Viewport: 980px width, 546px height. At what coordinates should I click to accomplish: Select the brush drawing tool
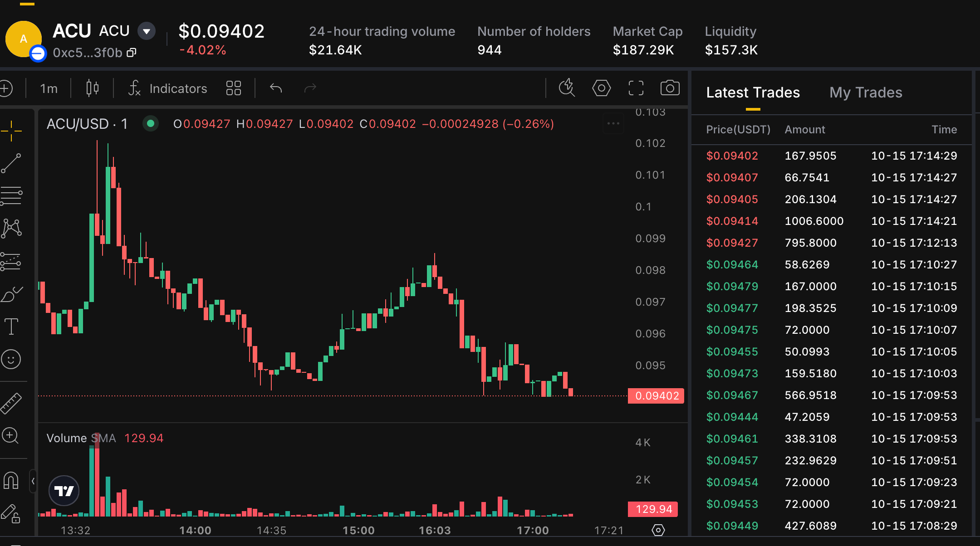click(11, 294)
